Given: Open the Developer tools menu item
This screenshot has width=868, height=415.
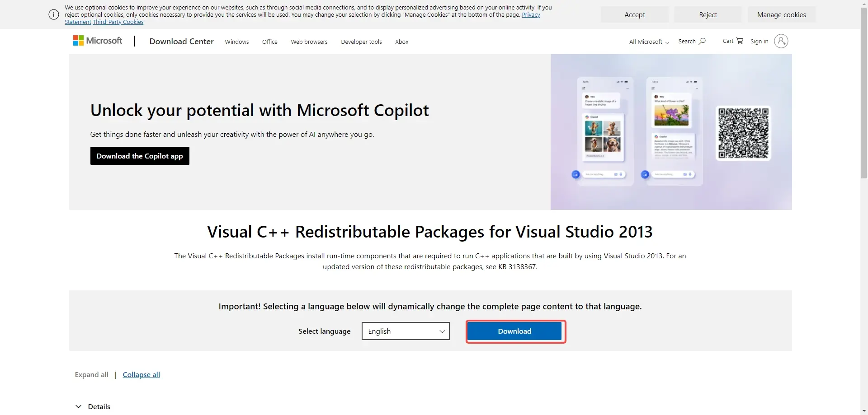Looking at the screenshot, I should (x=361, y=42).
